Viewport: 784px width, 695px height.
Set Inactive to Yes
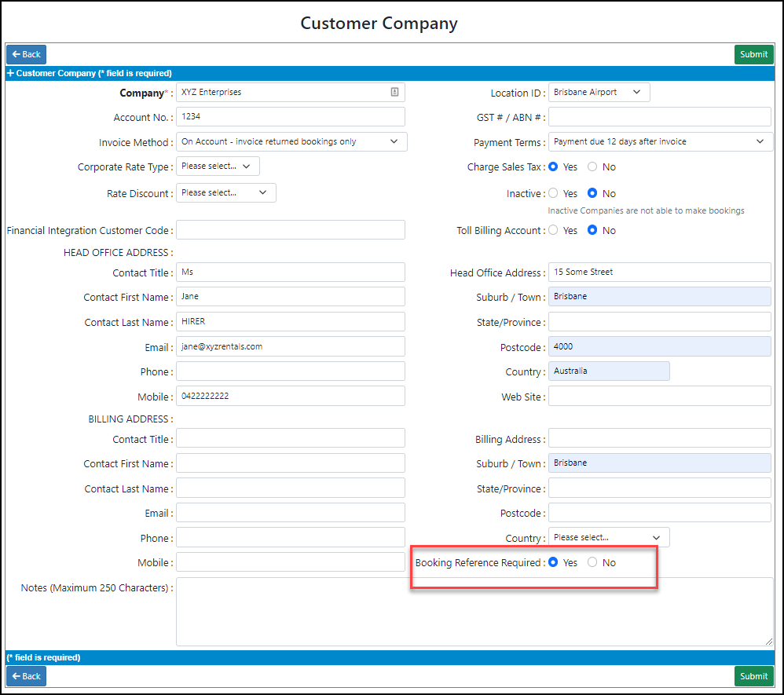(553, 193)
